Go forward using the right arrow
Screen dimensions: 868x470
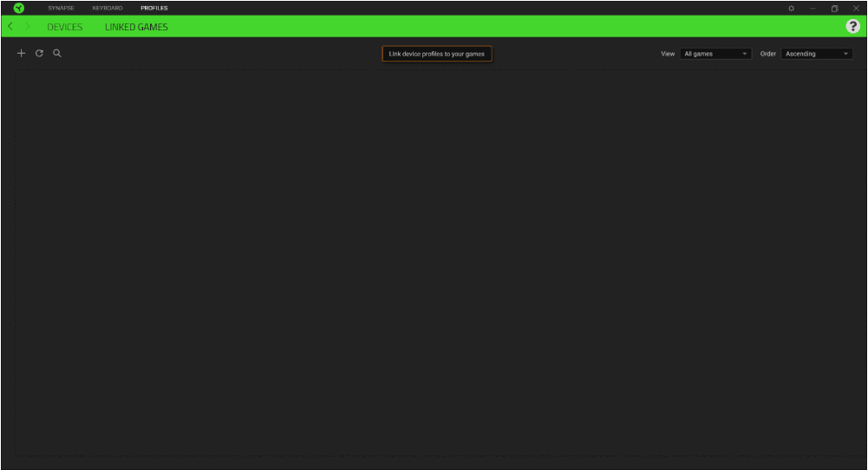(x=27, y=27)
